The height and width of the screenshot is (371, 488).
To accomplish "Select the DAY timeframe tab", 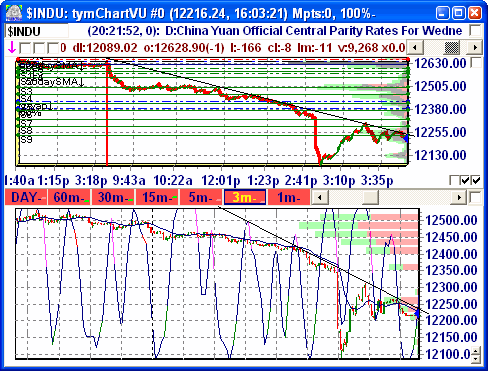I will [x=26, y=197].
